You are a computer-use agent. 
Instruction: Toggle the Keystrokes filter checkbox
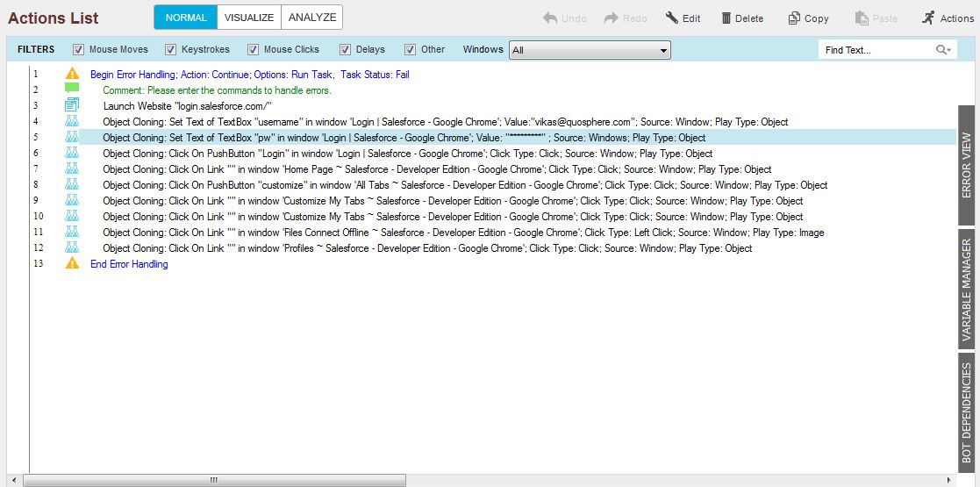pos(170,50)
